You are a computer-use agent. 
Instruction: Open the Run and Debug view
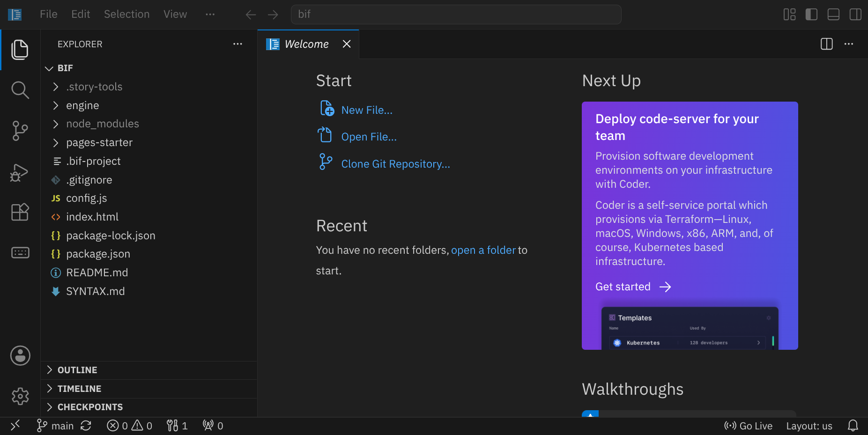pyautogui.click(x=20, y=172)
